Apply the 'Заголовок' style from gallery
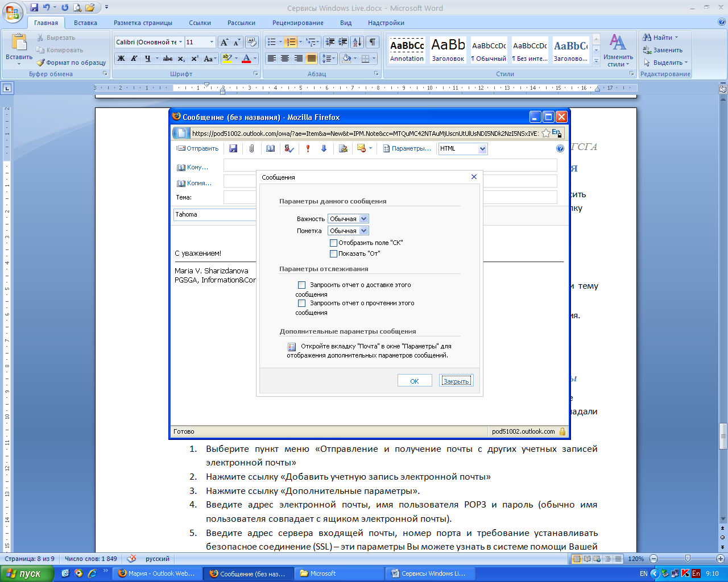The height and width of the screenshot is (582, 728). coord(448,49)
